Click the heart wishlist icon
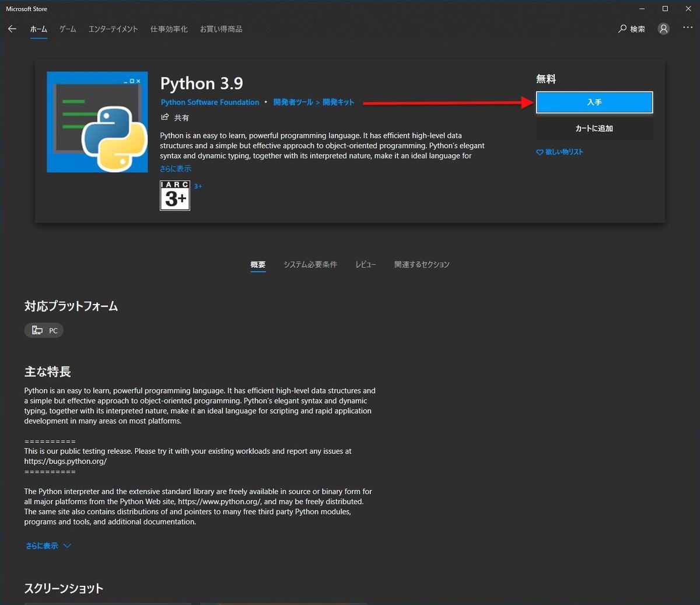 click(x=540, y=152)
